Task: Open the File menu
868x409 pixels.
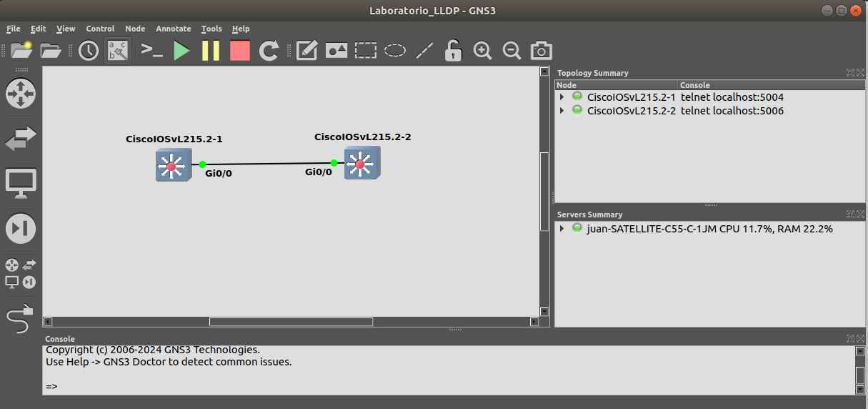Action: click(x=14, y=29)
